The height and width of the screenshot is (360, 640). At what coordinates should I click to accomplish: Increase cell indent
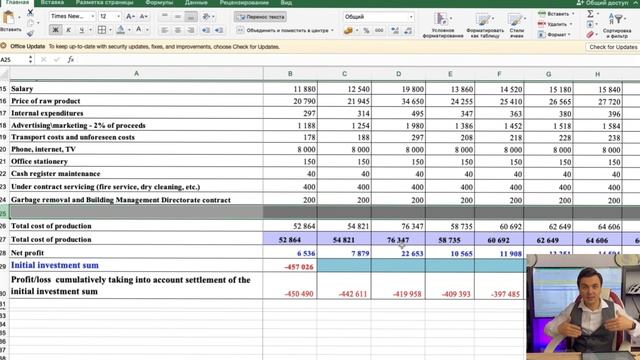[219, 30]
